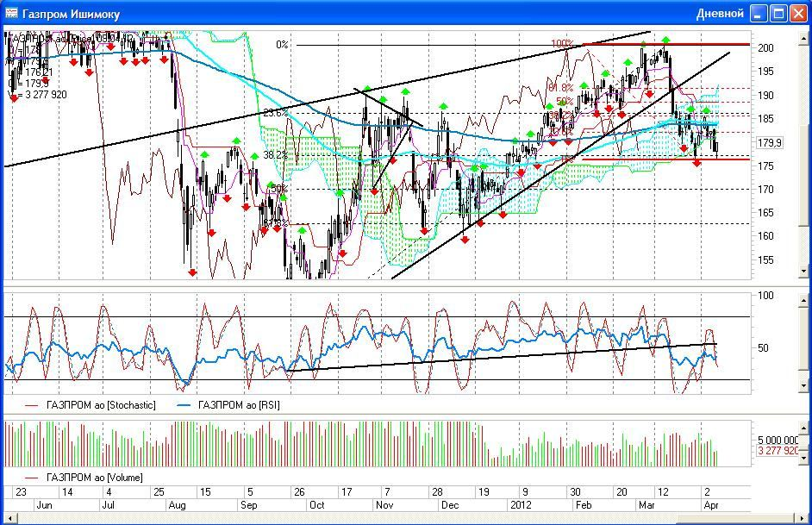Click the Volume panel scroll up arrow
This screenshot has width=812, height=525.
[x=803, y=428]
